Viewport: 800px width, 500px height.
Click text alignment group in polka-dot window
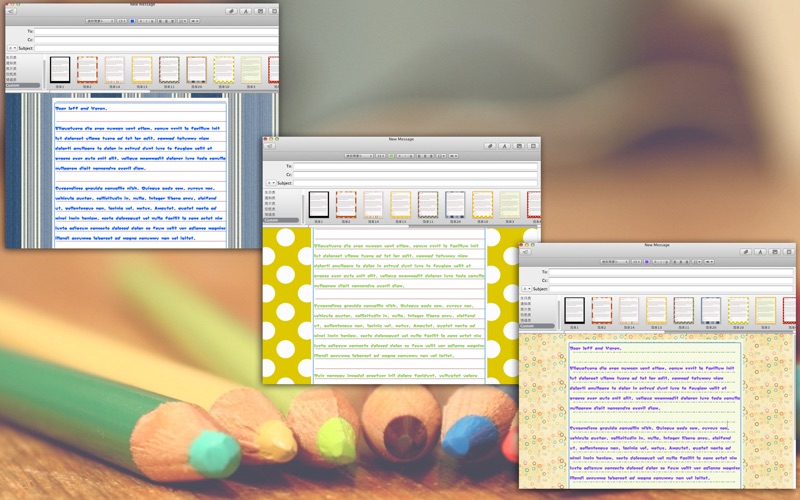[425, 156]
